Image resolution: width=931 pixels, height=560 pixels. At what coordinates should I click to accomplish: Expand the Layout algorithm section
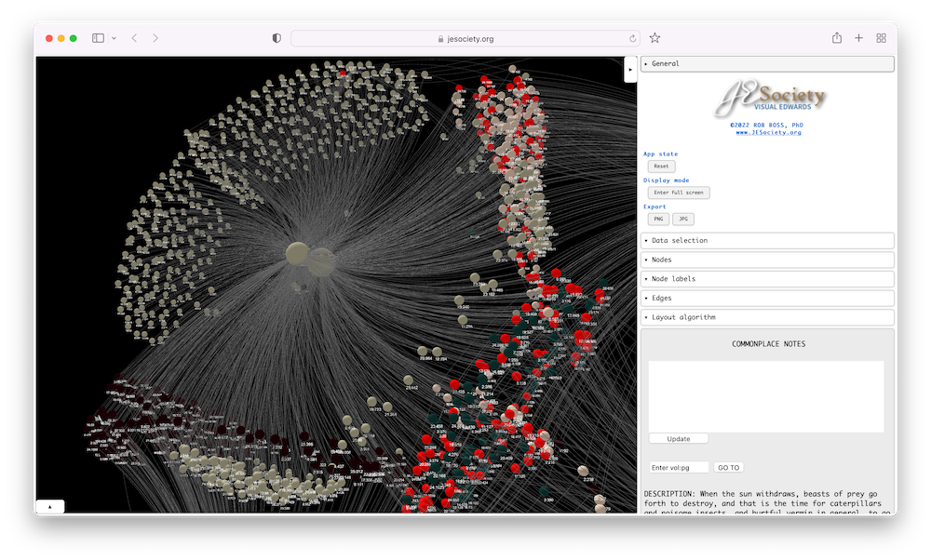[x=767, y=317]
